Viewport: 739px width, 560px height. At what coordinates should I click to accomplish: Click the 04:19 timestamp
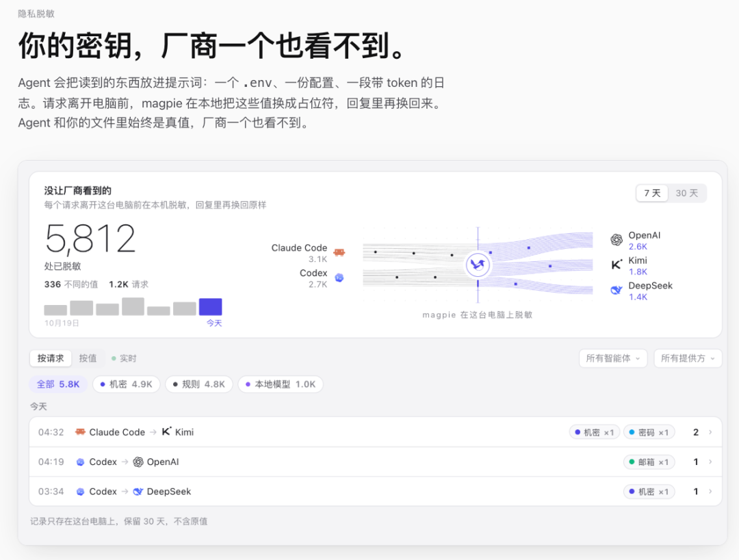(x=51, y=462)
